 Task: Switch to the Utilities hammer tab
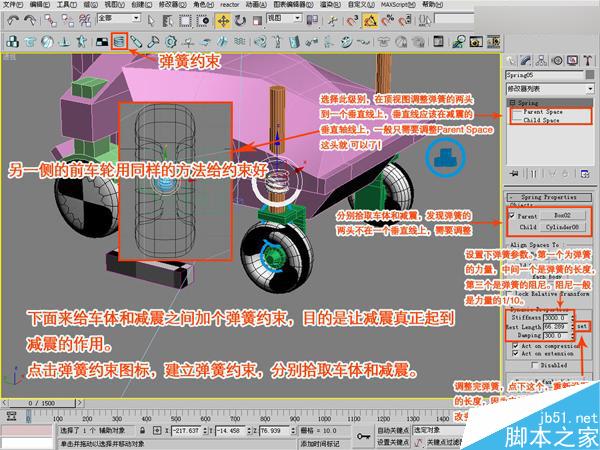coord(588,60)
